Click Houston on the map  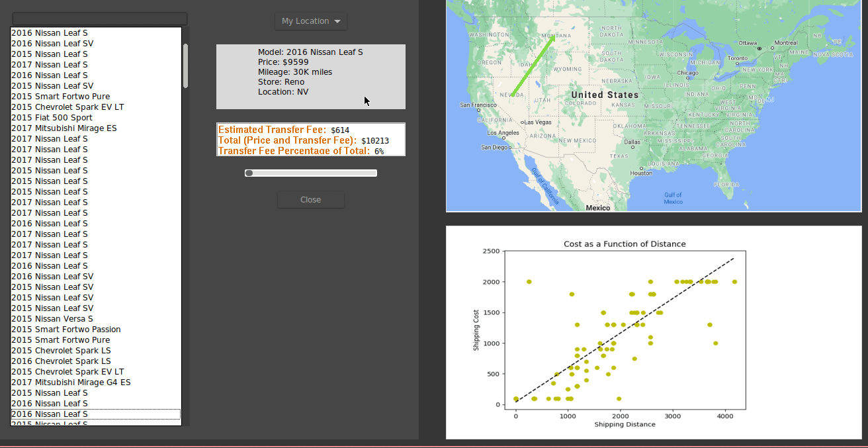tap(641, 173)
